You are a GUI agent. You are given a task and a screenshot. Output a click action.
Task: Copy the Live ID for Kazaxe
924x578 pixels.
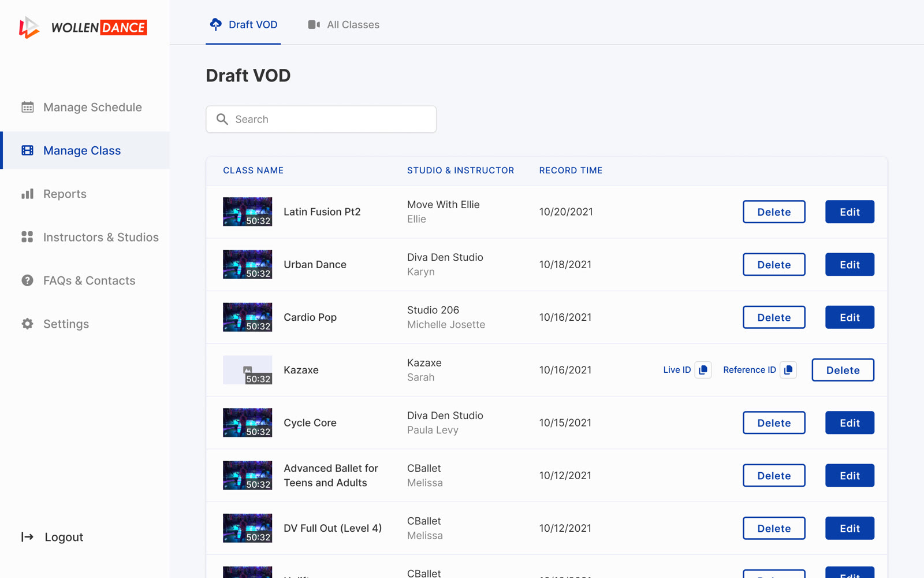click(703, 370)
